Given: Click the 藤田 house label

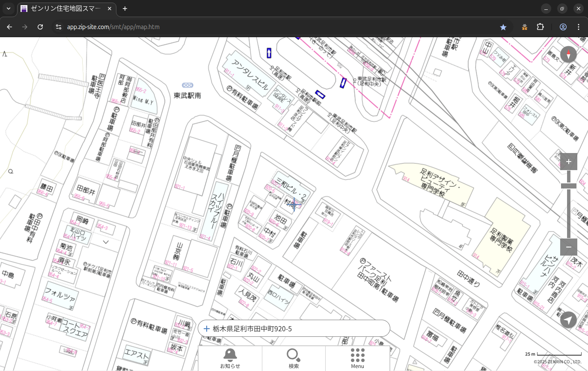Looking at the screenshot, I should [47, 188].
